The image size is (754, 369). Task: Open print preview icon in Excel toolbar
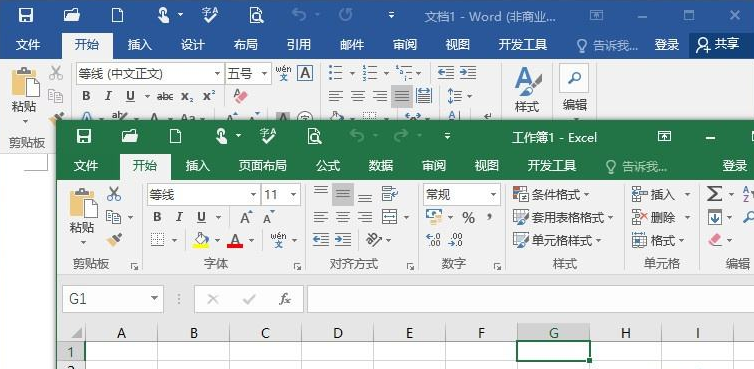coord(314,136)
